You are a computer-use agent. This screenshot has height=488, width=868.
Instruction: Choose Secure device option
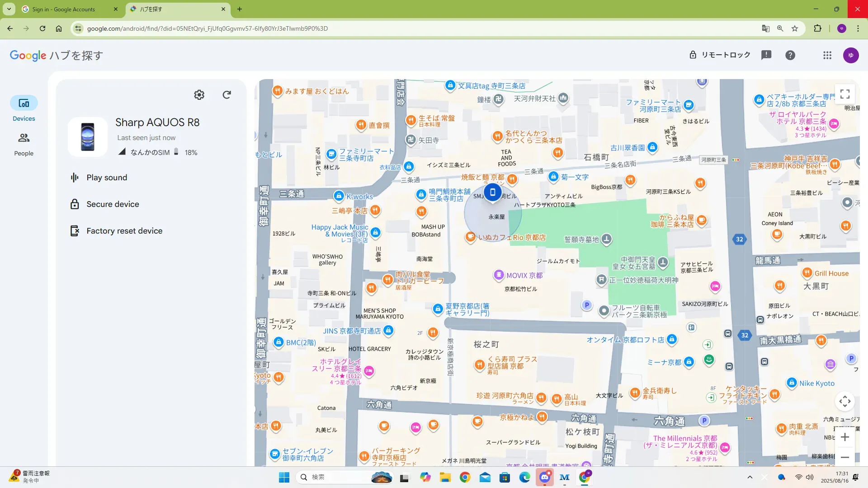click(x=113, y=204)
